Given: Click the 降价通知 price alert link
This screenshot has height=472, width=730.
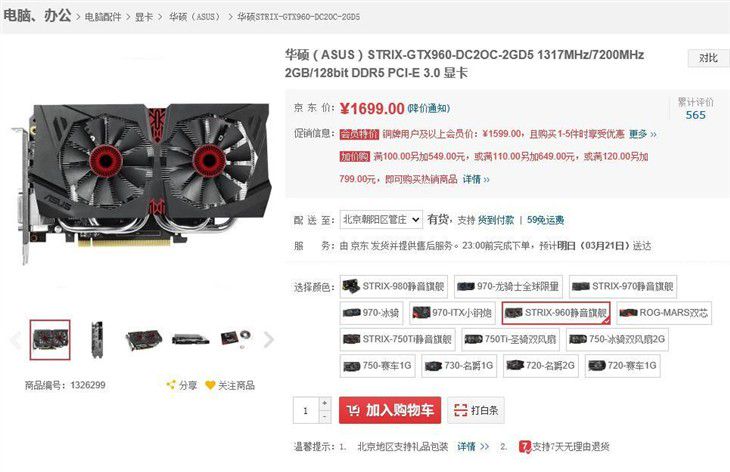Looking at the screenshot, I should (428, 108).
